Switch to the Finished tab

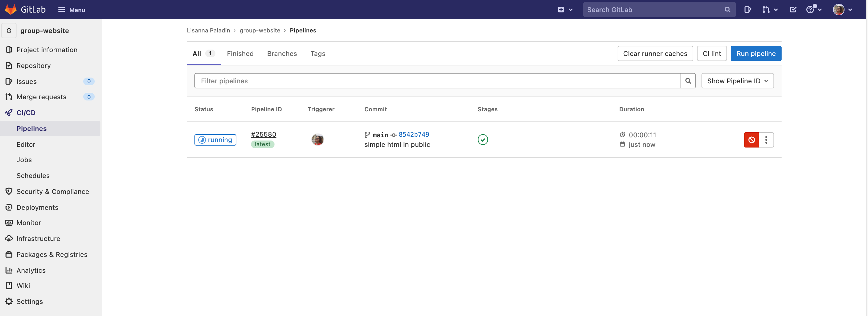240,53
